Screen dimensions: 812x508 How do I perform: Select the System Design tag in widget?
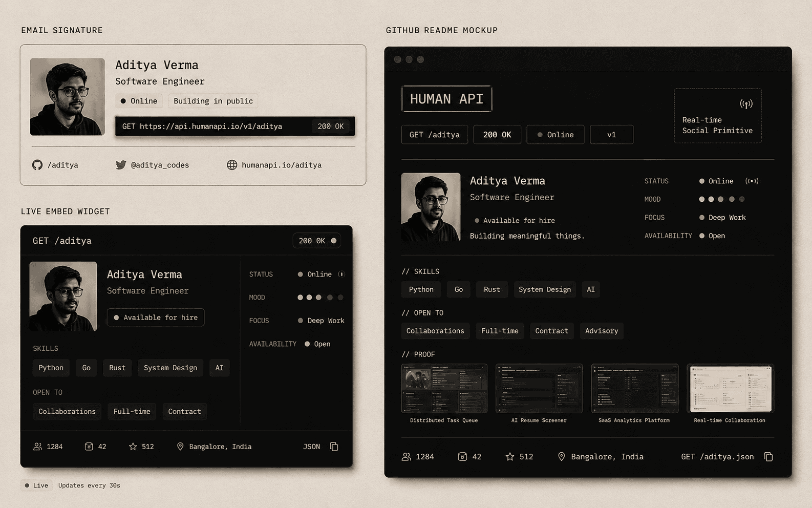(170, 368)
